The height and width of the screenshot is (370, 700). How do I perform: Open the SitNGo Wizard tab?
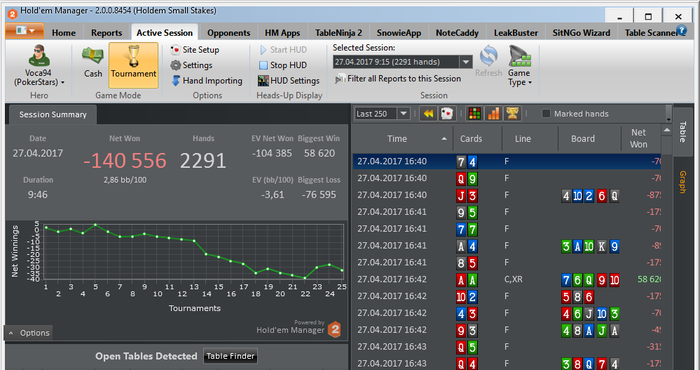tap(581, 33)
